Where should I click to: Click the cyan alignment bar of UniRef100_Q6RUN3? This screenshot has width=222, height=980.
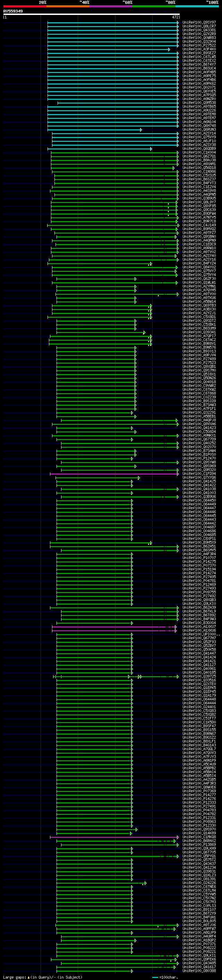[95, 130]
